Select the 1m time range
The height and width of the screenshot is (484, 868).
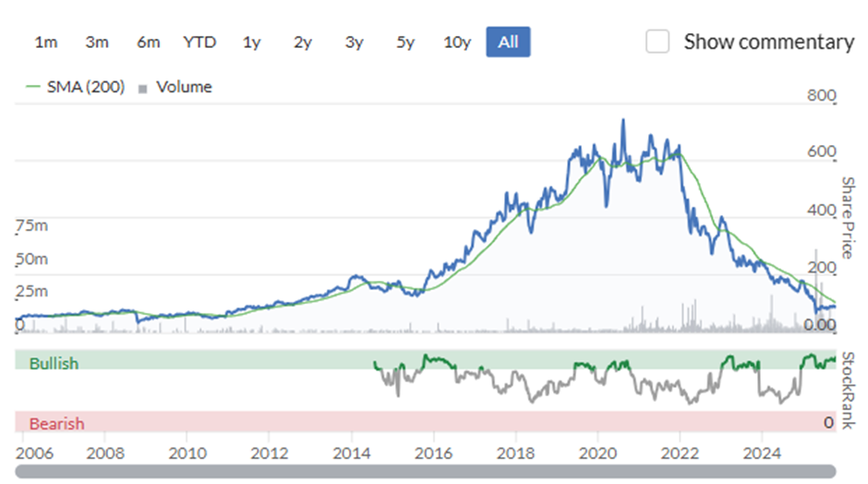(46, 42)
